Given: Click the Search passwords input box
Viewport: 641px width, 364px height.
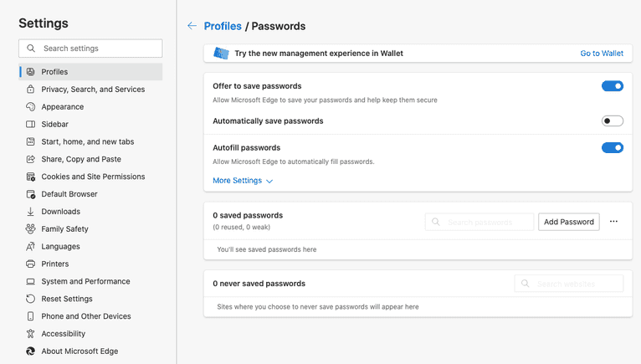Looking at the screenshot, I should pyautogui.click(x=479, y=222).
